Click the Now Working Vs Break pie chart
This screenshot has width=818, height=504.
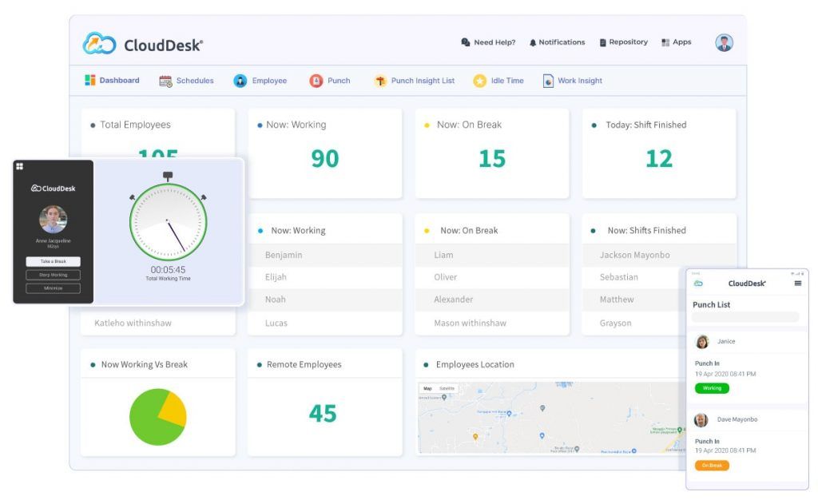[157, 416]
